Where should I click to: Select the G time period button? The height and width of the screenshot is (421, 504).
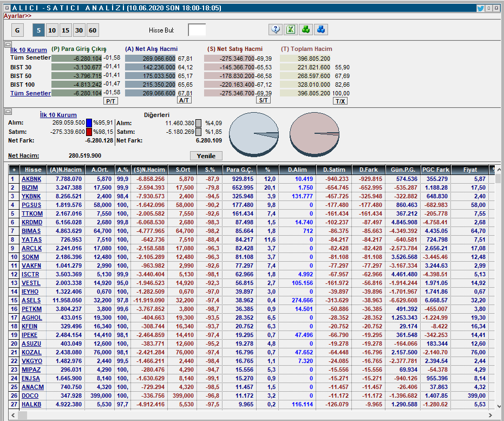click(x=17, y=30)
